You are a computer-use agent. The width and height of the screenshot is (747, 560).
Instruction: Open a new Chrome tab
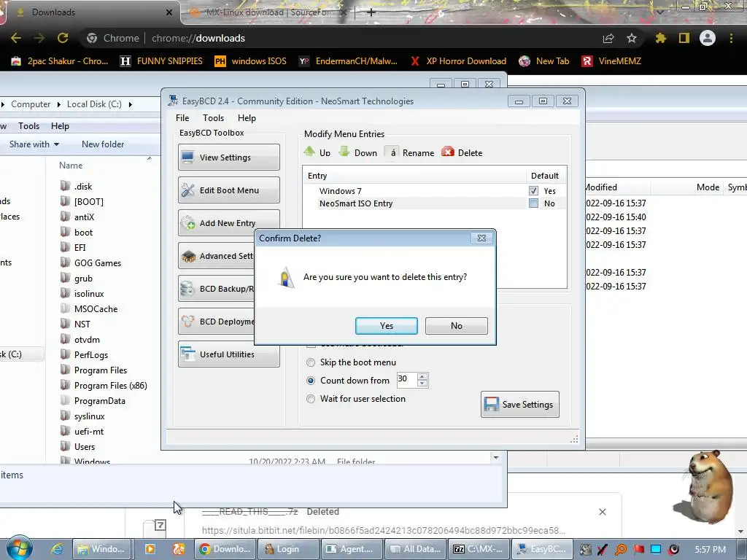point(371,12)
